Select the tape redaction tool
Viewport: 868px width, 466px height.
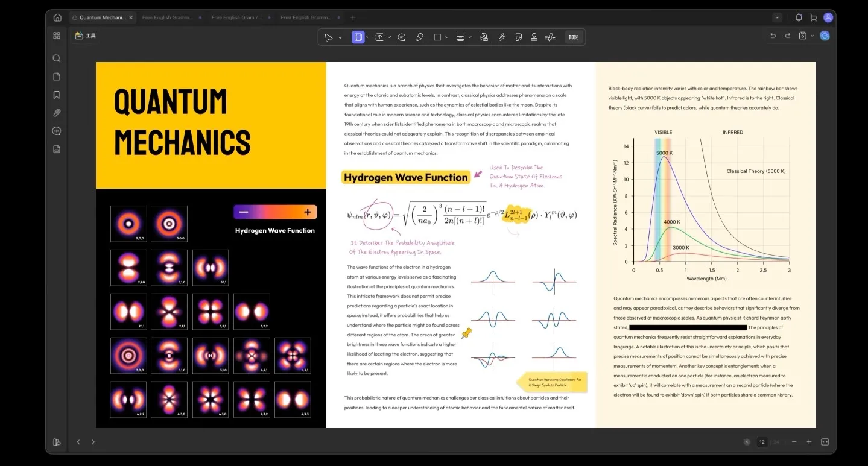484,37
